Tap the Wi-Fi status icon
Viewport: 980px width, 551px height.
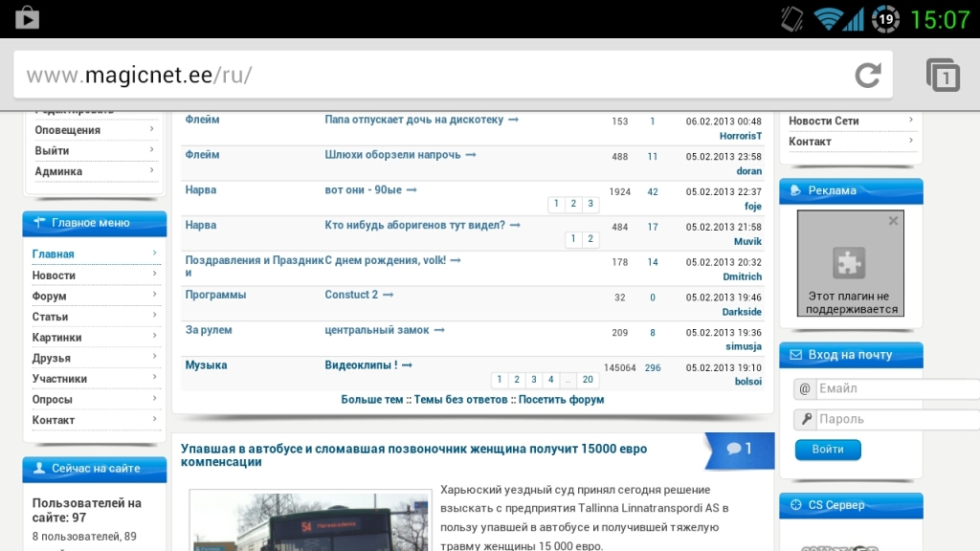click(828, 19)
